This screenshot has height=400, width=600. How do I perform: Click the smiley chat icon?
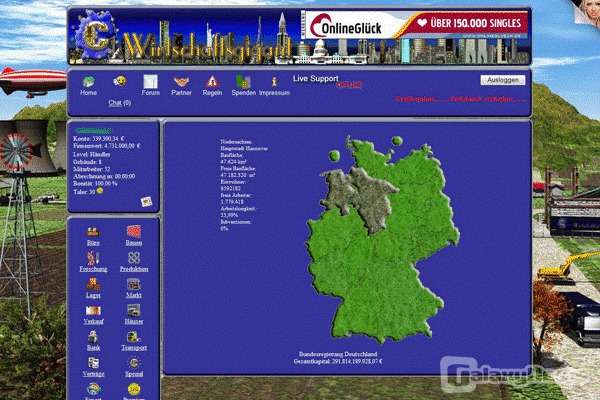click(x=120, y=81)
